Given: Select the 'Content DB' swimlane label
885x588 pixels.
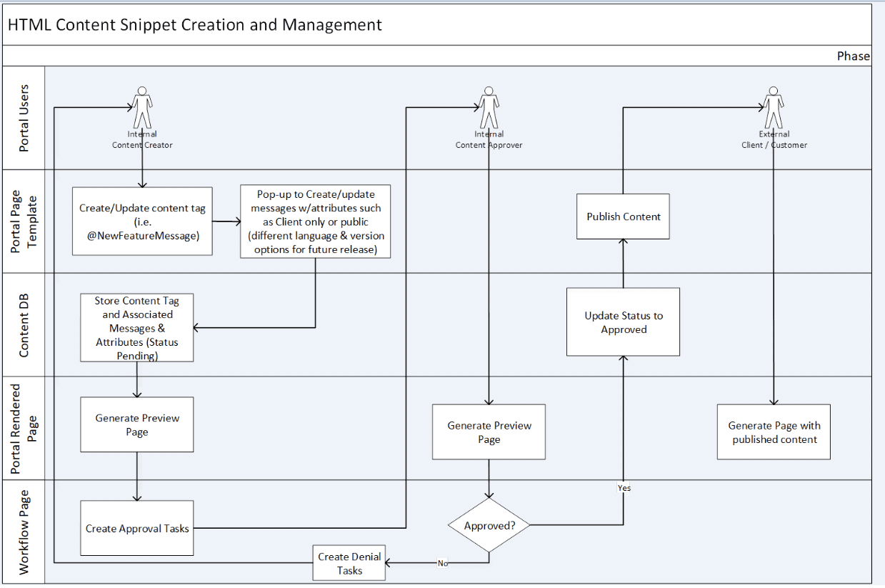Looking at the screenshot, I should [x=24, y=324].
